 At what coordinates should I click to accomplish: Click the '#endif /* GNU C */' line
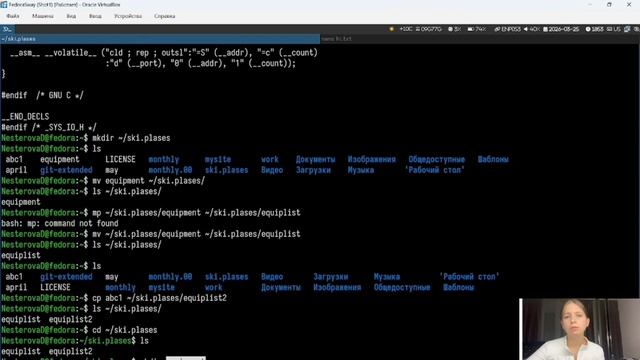[x=42, y=96]
